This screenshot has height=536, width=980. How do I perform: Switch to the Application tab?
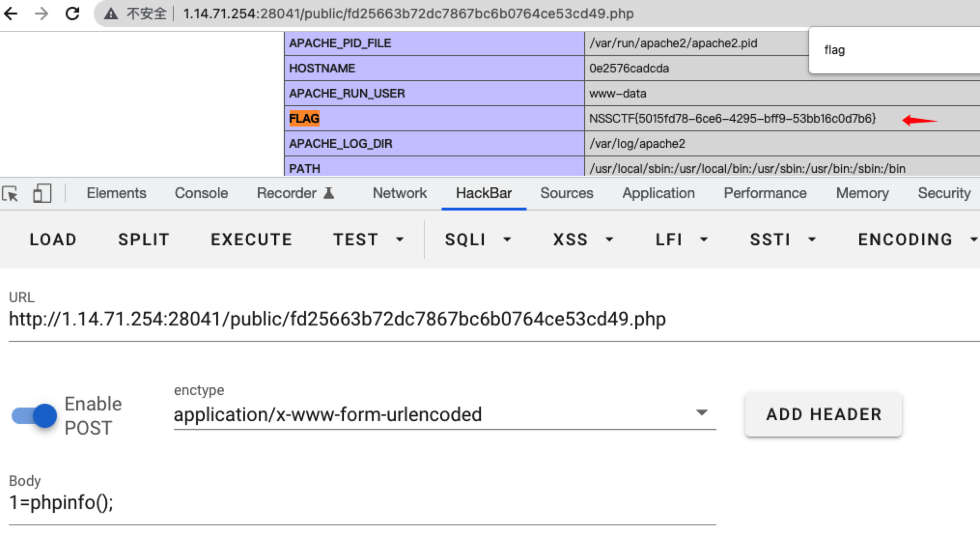click(x=658, y=193)
